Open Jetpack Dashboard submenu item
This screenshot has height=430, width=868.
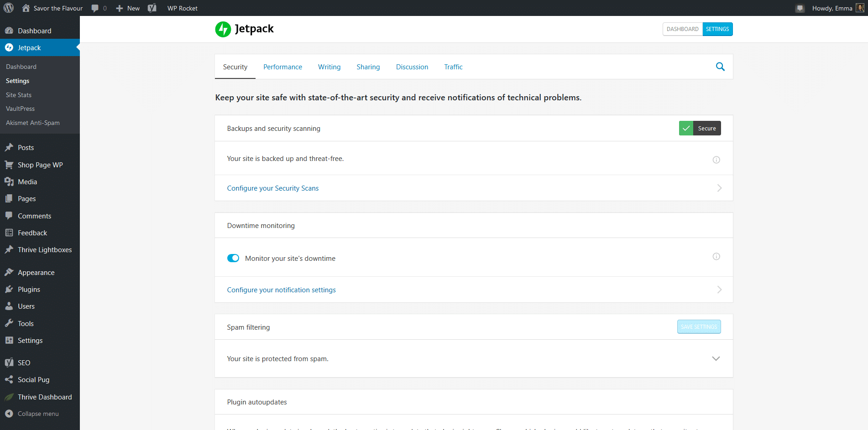(x=21, y=67)
